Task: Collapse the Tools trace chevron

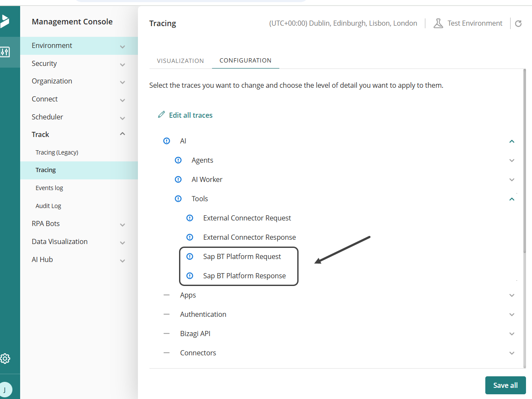Action: pyautogui.click(x=511, y=199)
